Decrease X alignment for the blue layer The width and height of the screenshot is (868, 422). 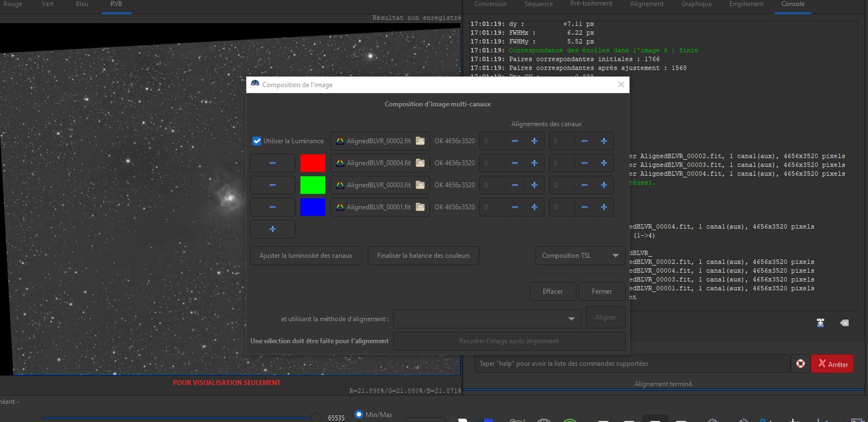[515, 207]
